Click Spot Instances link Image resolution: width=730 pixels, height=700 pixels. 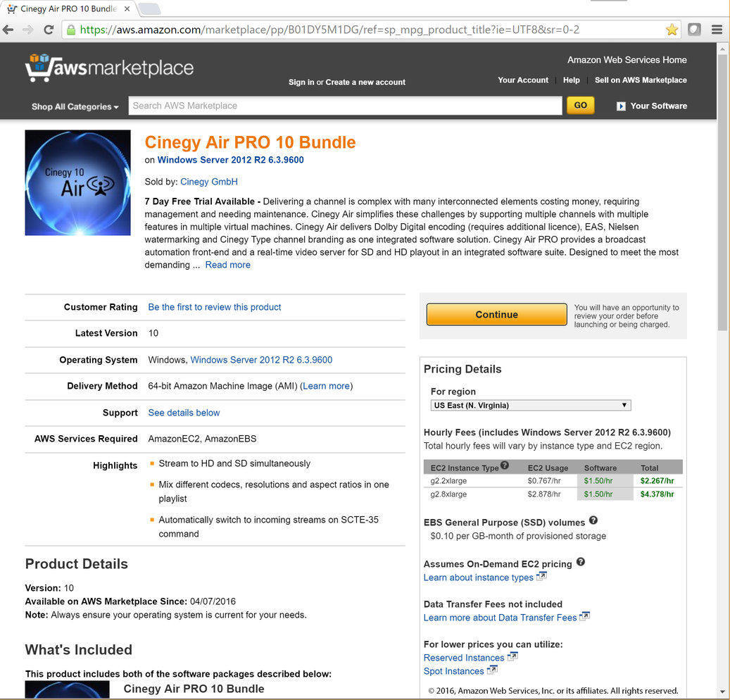point(454,671)
